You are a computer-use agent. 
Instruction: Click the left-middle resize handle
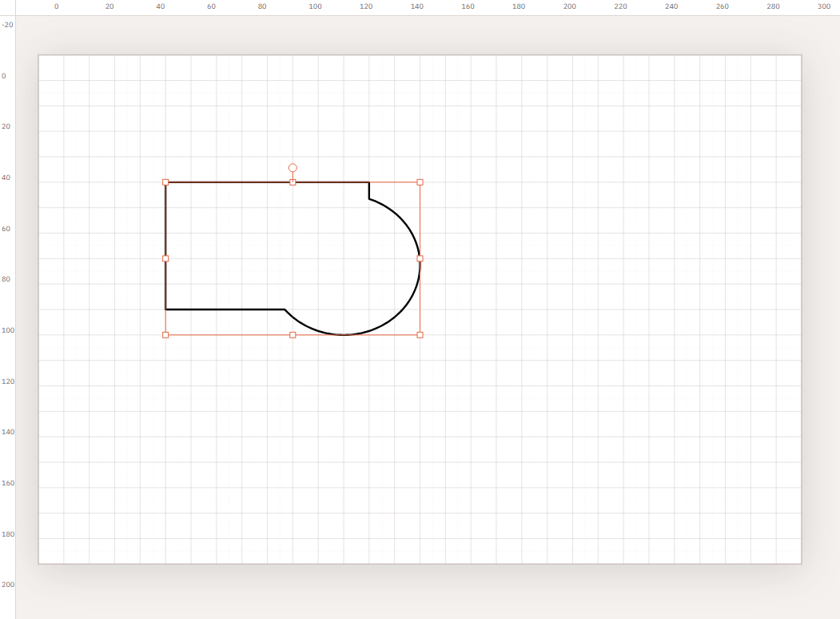tap(165, 258)
